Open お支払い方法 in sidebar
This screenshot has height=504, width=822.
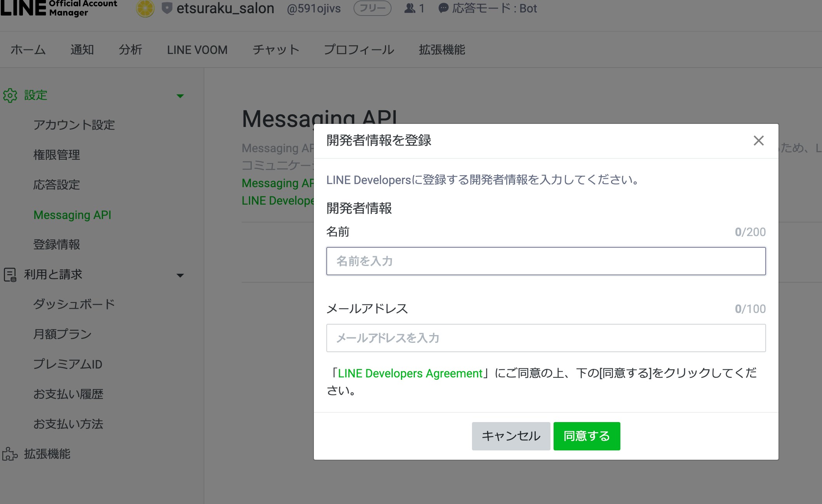(68, 424)
